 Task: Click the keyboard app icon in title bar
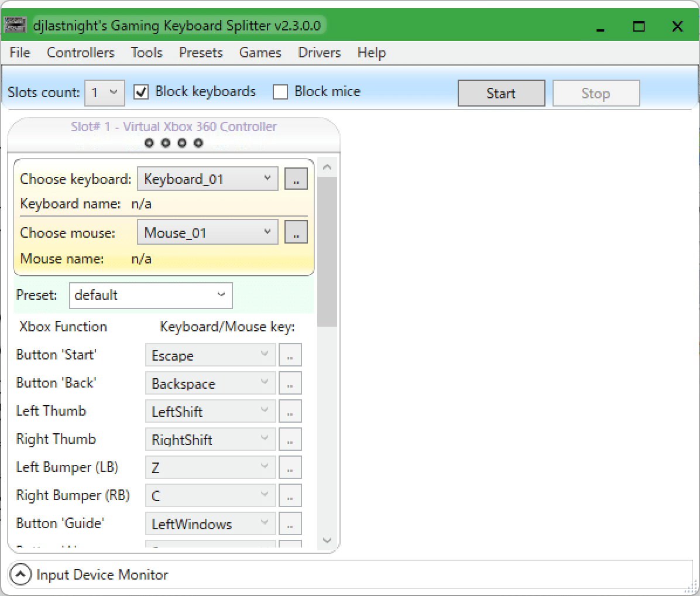(15, 25)
